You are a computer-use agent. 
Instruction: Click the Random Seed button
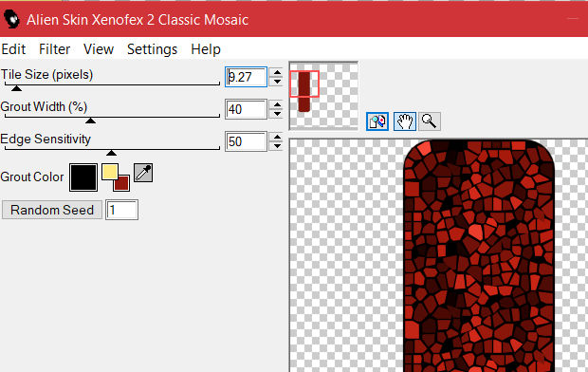(52, 210)
